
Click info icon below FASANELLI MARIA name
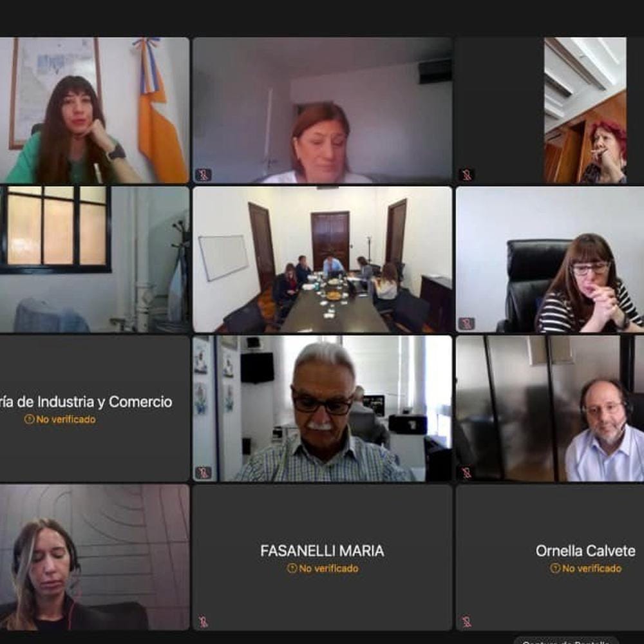292,569
